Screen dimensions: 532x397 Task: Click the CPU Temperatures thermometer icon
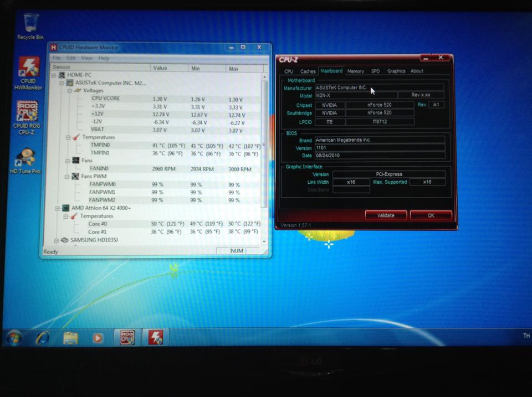(x=74, y=216)
